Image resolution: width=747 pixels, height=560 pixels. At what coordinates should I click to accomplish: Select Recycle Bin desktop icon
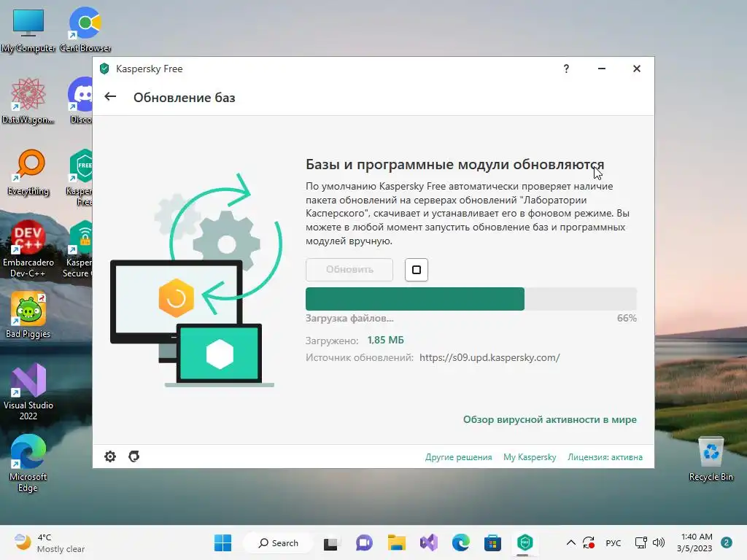711,459
